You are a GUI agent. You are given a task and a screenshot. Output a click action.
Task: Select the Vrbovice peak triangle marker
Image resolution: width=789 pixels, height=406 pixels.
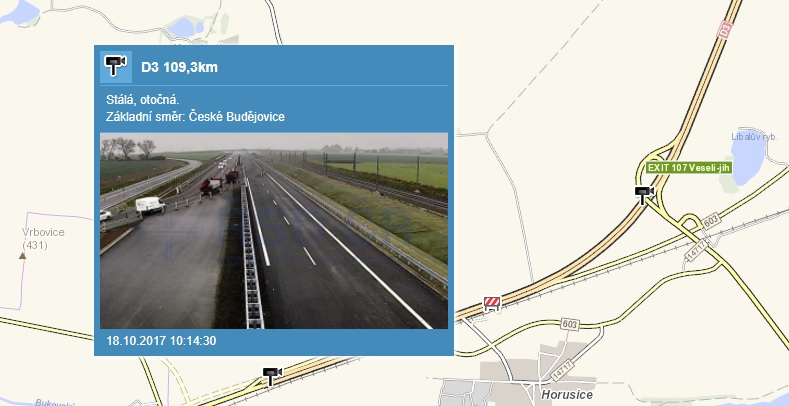pos(22,256)
